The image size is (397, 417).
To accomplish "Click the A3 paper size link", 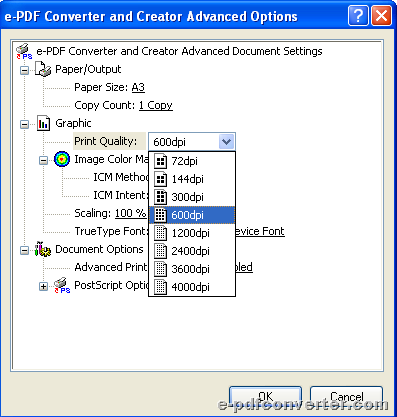I will pos(138,87).
